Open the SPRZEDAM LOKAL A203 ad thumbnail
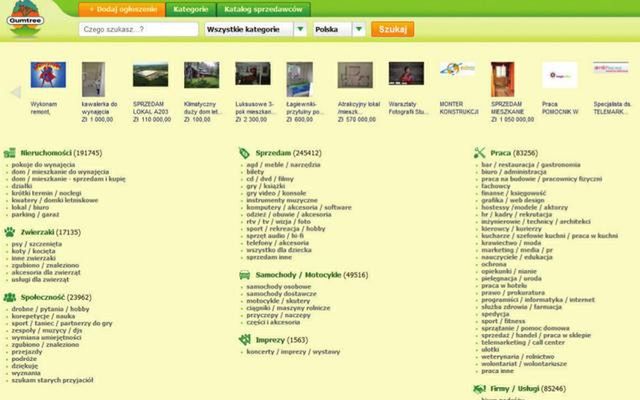This screenshot has height=400, width=640. [x=151, y=74]
